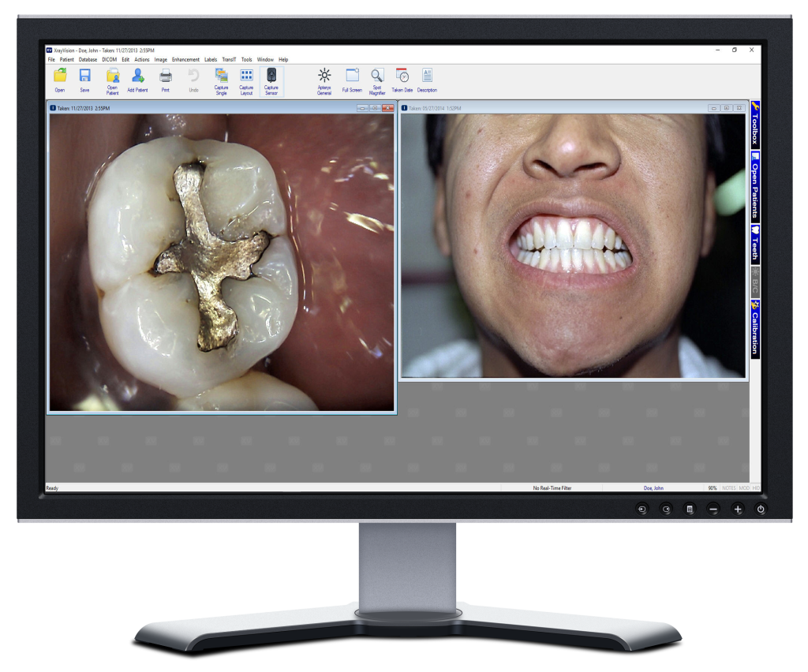Expand the Open Patients side tab
Image resolution: width=808 pixels, height=672 pixels.
(x=754, y=188)
